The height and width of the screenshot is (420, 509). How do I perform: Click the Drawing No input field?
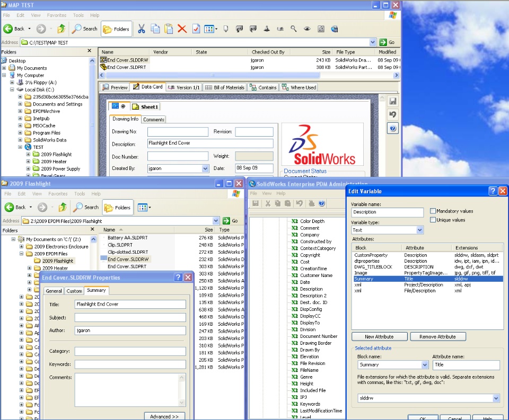(178, 132)
